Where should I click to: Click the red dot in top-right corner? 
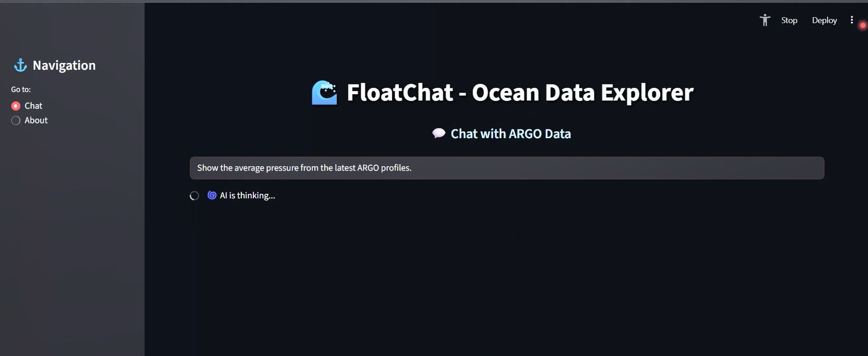863,25
